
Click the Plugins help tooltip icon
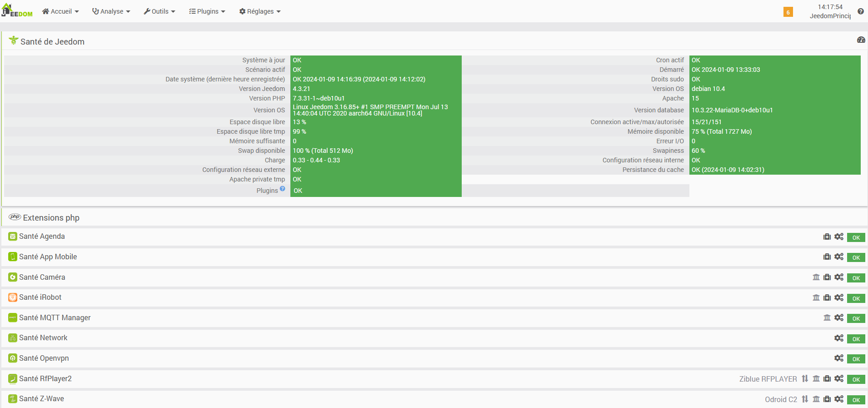pos(282,189)
